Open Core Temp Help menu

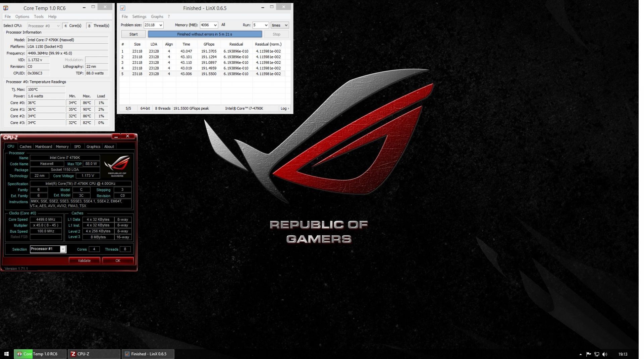(x=52, y=16)
